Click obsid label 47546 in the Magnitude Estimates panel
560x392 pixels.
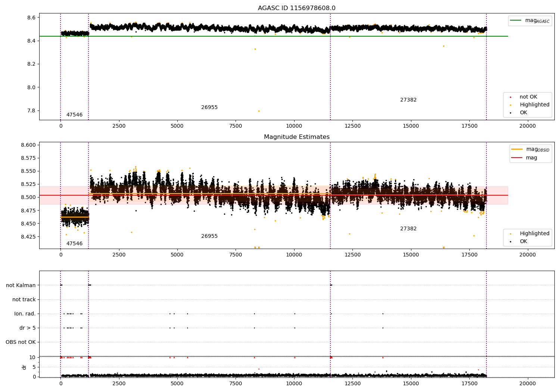click(74, 244)
